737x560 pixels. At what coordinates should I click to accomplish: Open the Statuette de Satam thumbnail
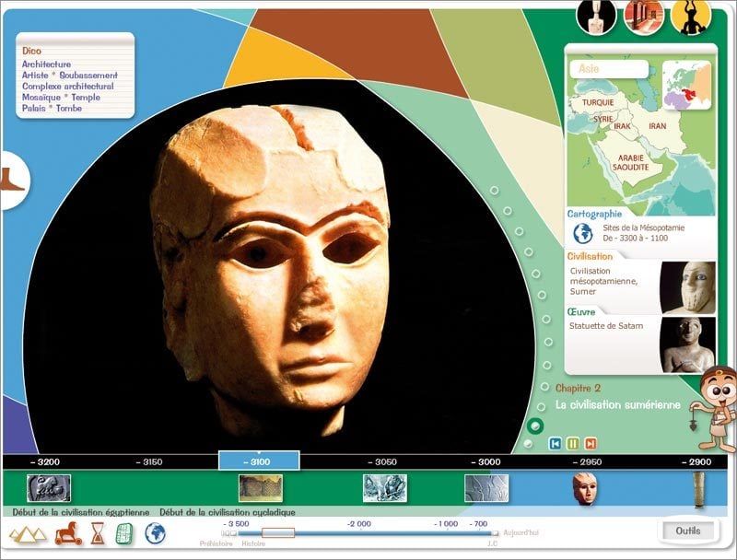687,343
